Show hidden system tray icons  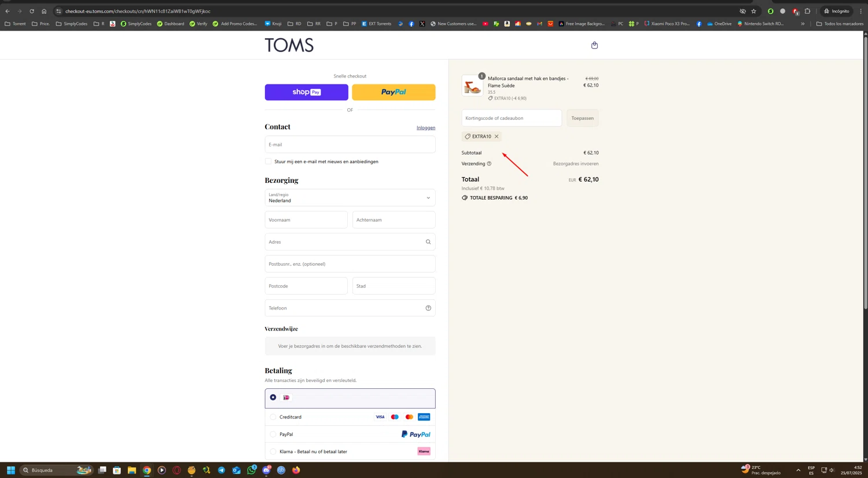pos(798,470)
